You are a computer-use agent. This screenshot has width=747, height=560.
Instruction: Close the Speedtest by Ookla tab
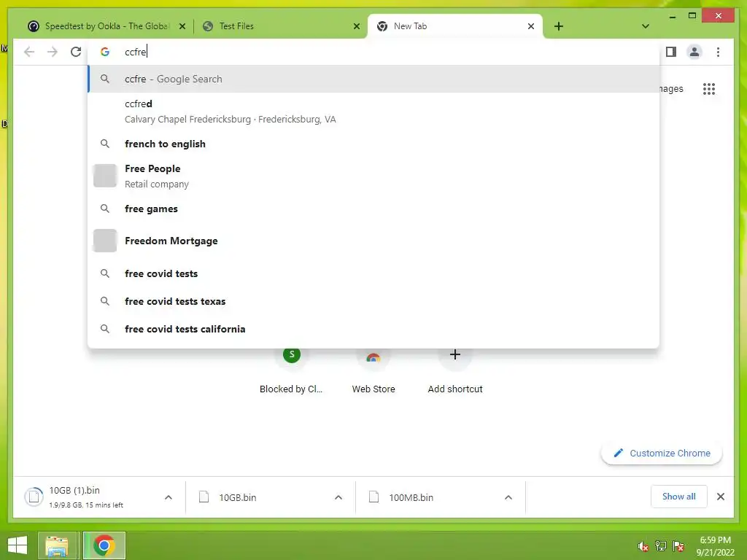pyautogui.click(x=182, y=27)
